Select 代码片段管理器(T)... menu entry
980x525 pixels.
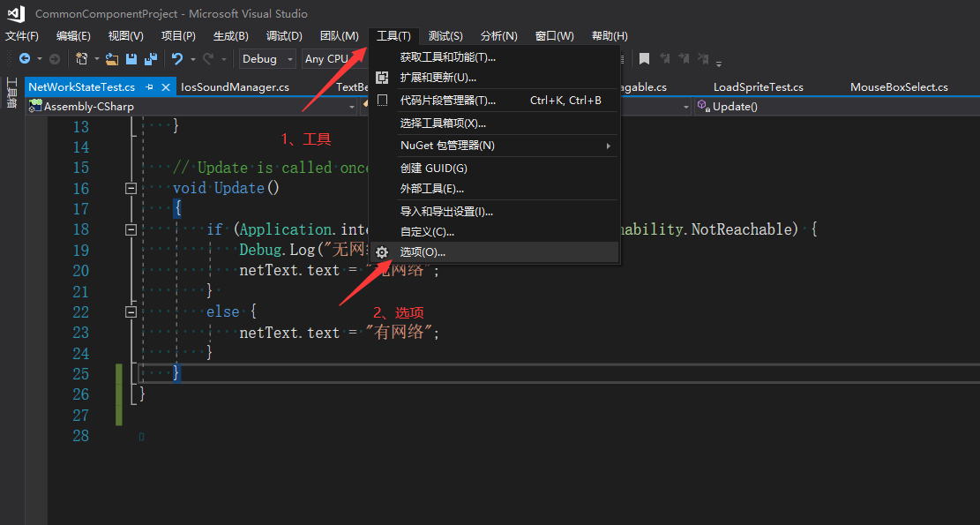click(494, 100)
